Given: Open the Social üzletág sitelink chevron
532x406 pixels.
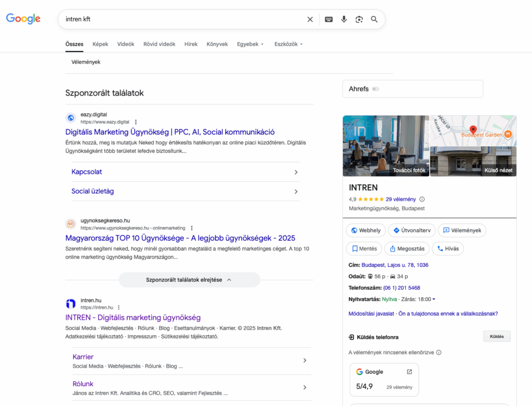Looking at the screenshot, I should (x=296, y=192).
